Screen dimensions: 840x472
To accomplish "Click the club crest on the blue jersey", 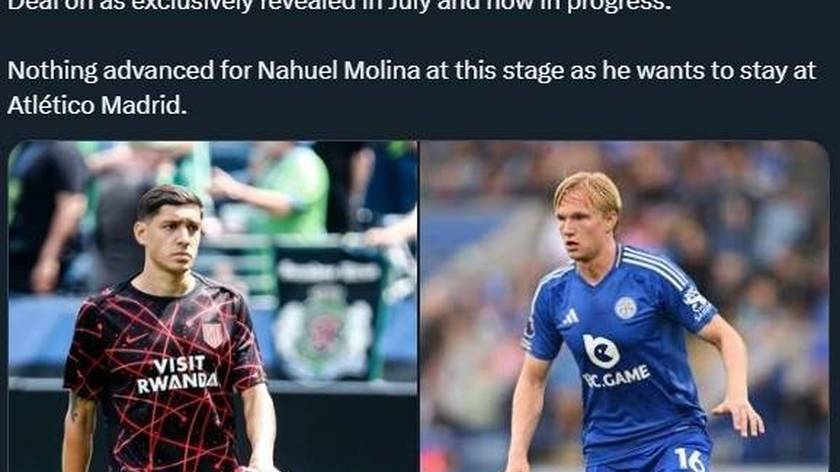I will [625, 308].
